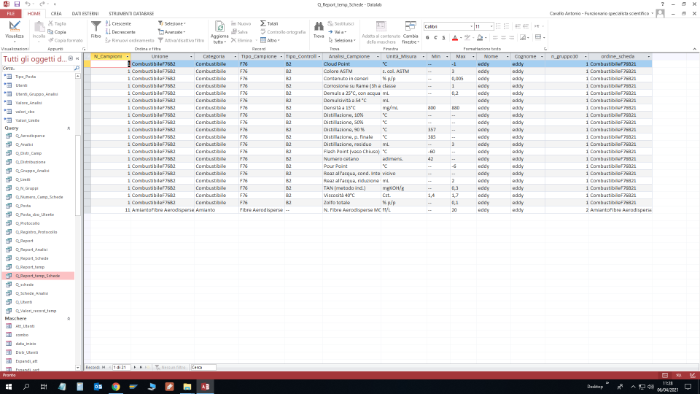The height and width of the screenshot is (394, 700).
Task: Collapse the Maschere group chevron
Action: (68, 319)
